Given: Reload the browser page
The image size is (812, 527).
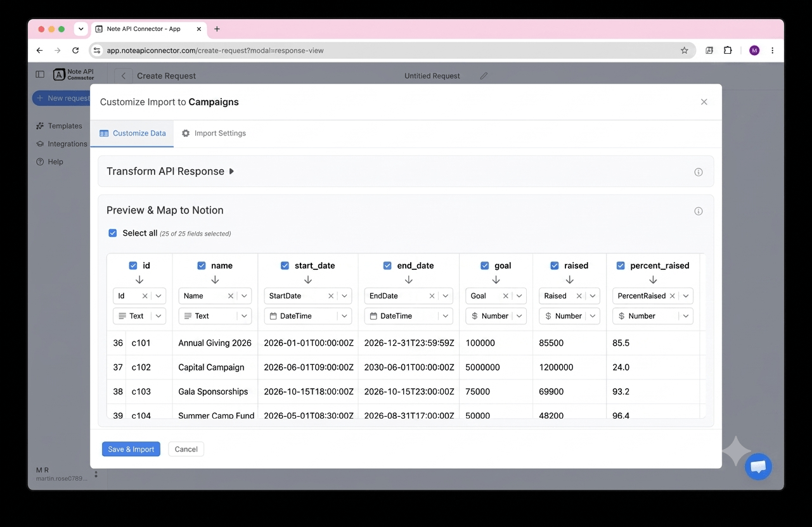Looking at the screenshot, I should coord(75,51).
